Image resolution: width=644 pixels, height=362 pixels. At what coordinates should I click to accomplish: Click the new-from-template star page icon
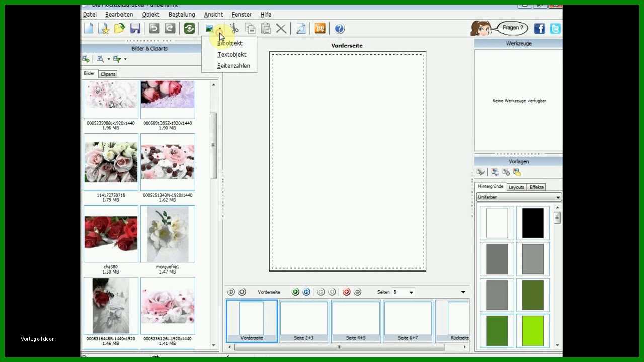[x=104, y=29]
